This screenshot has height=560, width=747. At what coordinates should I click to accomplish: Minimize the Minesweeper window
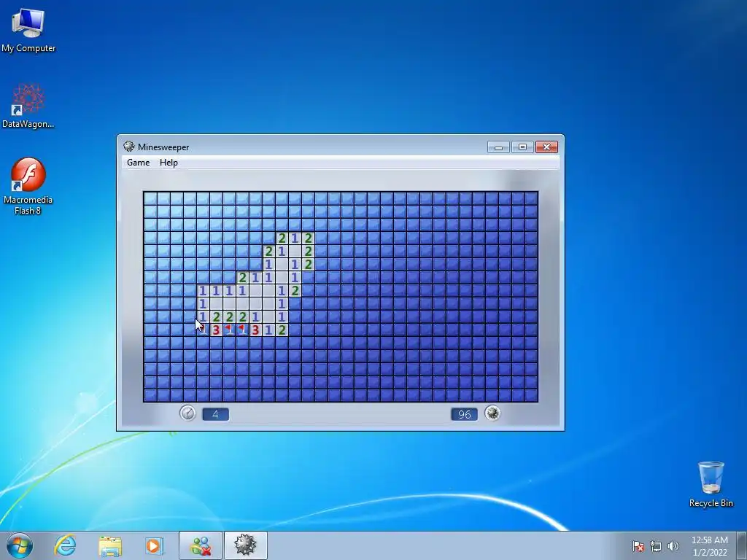[498, 147]
